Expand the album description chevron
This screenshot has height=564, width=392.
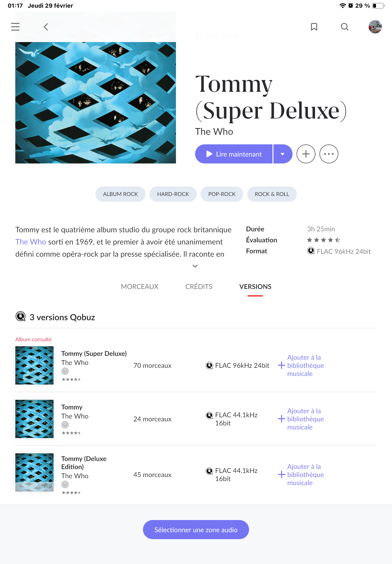click(x=195, y=266)
